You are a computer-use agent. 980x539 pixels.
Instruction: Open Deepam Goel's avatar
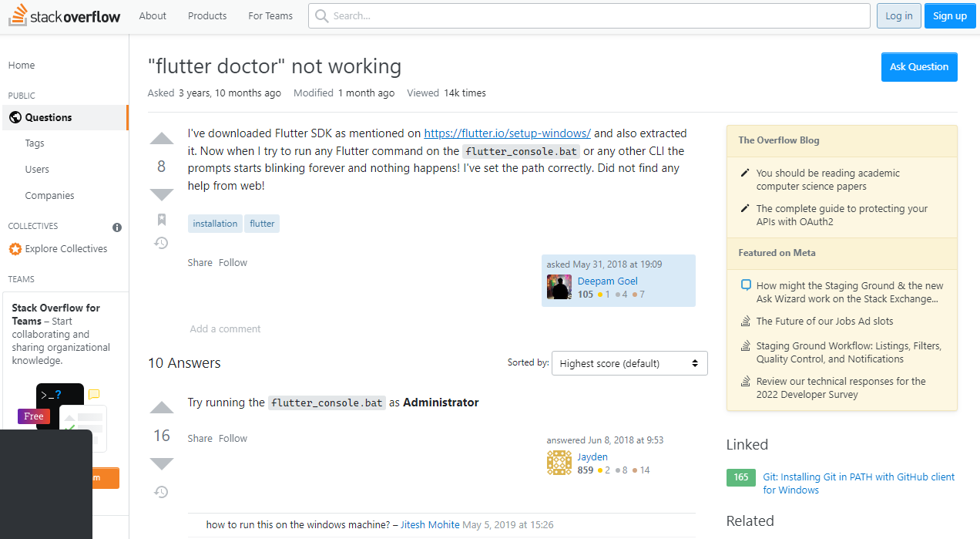[x=559, y=287]
